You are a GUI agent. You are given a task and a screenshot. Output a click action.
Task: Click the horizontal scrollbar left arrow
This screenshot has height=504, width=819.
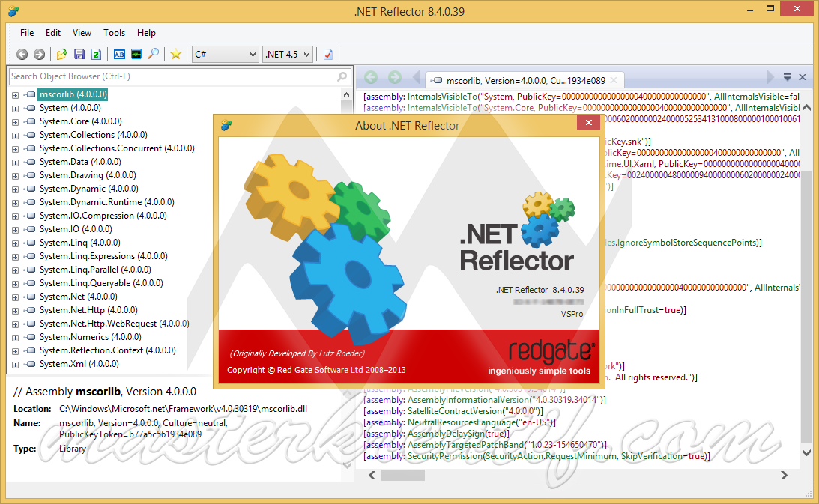pyautogui.click(x=372, y=476)
